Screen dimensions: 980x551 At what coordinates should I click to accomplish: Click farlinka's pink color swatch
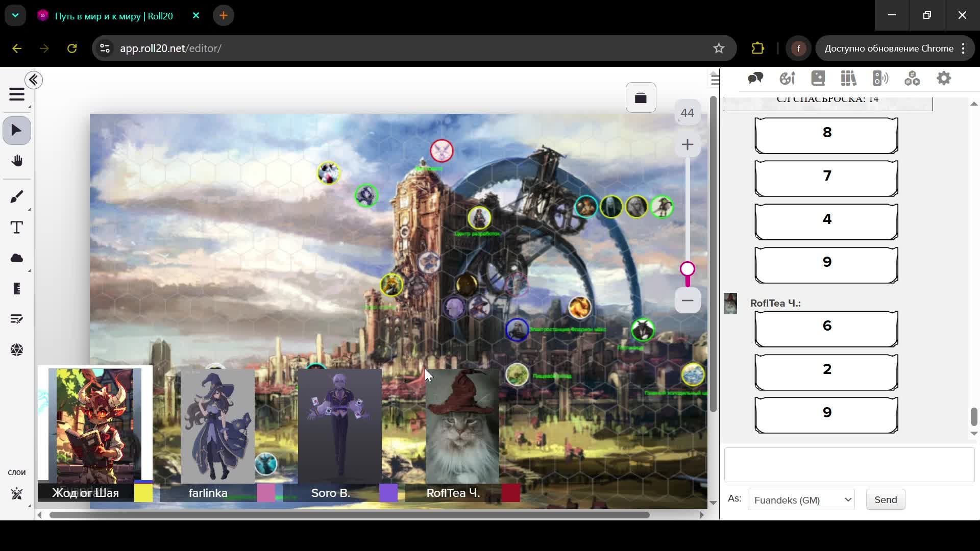point(266,493)
